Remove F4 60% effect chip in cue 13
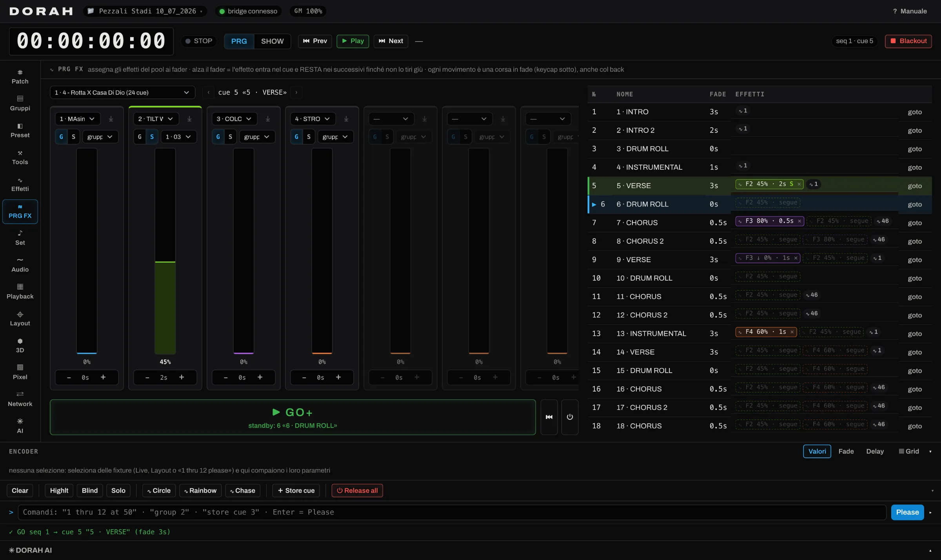The height and width of the screenshot is (560, 941). [792, 332]
